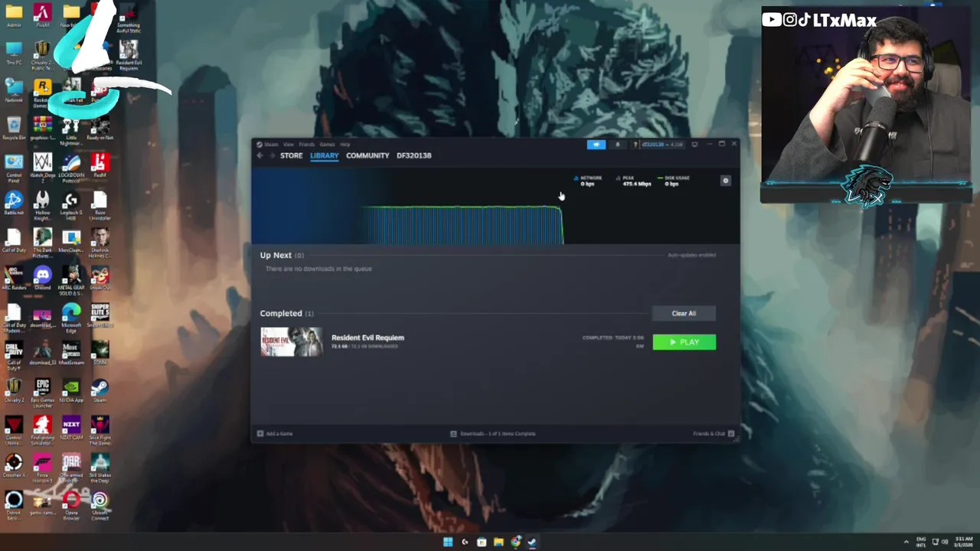980x551 pixels.
Task: Clear completed downloads with Clear All
Action: click(x=684, y=313)
